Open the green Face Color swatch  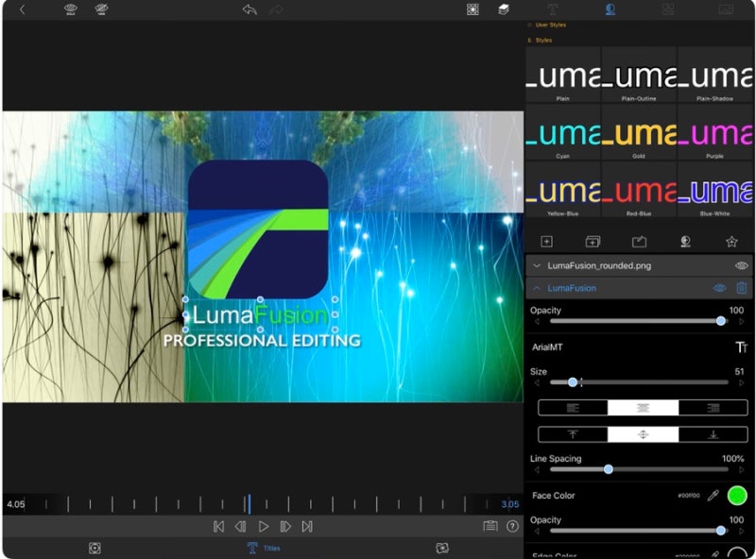pos(737,496)
